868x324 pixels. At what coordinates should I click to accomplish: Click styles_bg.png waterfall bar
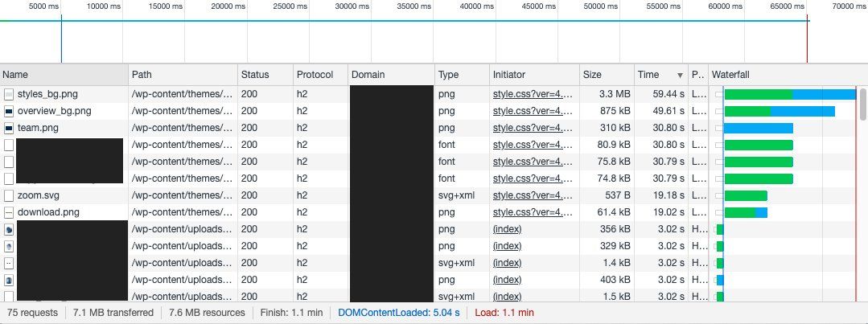790,95
